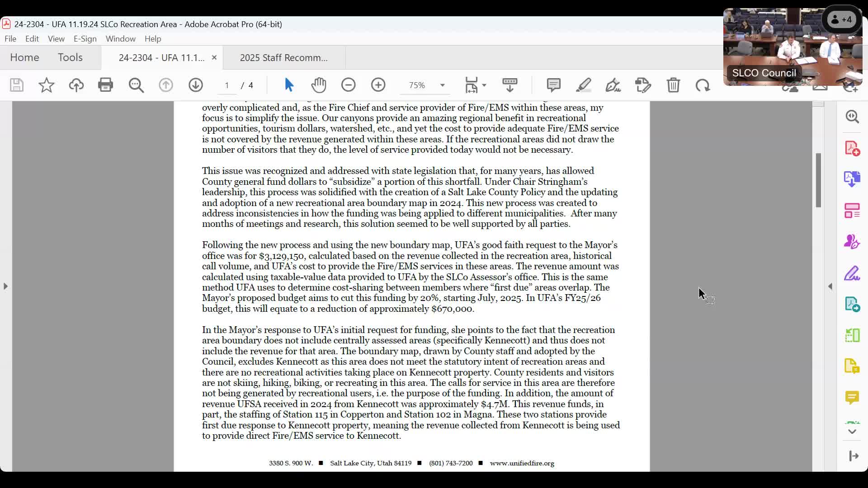Expand the left navigation pane
This screenshot has height=488, width=868.
click(5, 286)
